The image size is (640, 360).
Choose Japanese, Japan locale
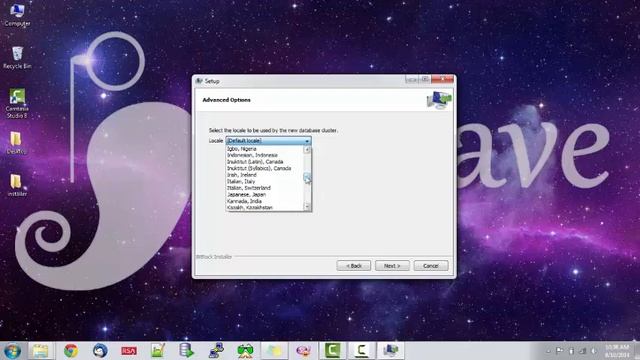pos(265,194)
